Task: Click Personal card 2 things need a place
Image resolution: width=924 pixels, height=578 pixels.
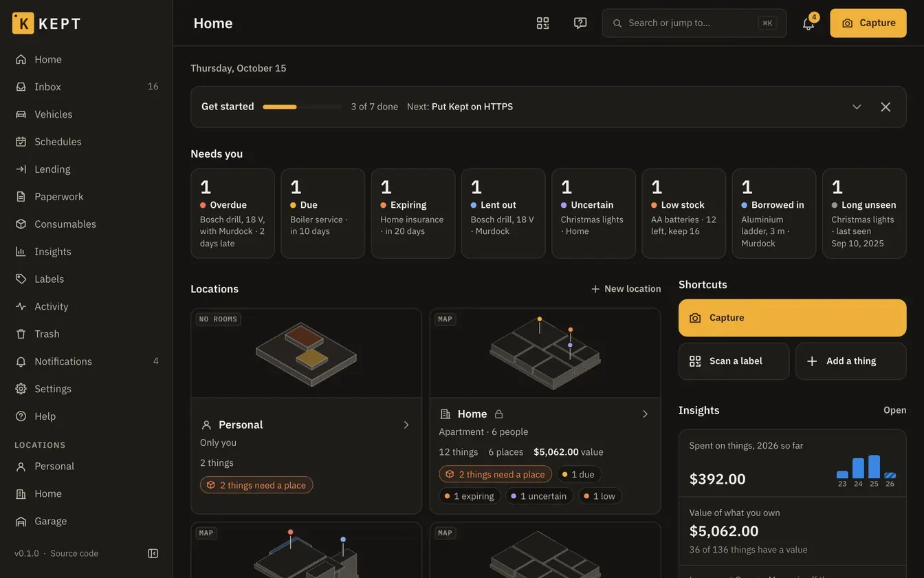Action: (x=256, y=485)
